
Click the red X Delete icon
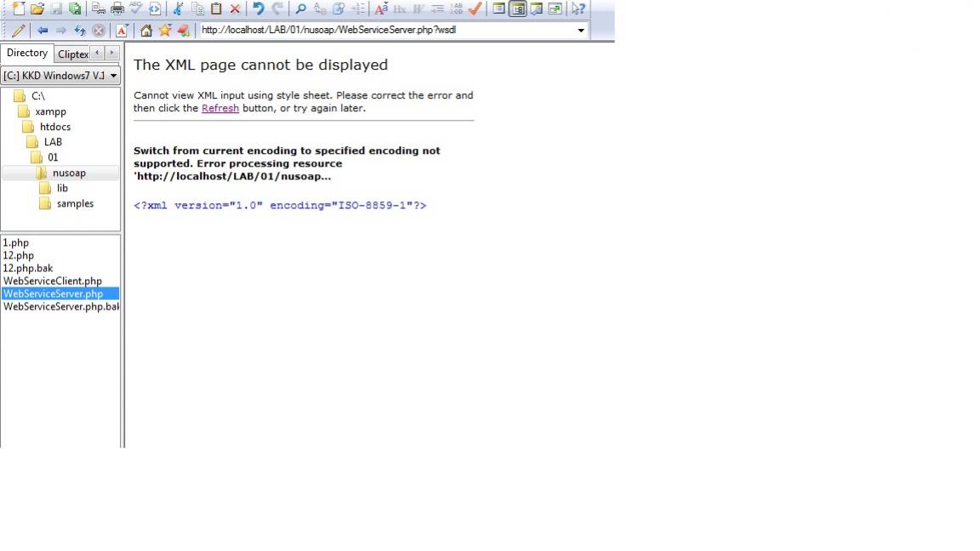[x=235, y=9]
